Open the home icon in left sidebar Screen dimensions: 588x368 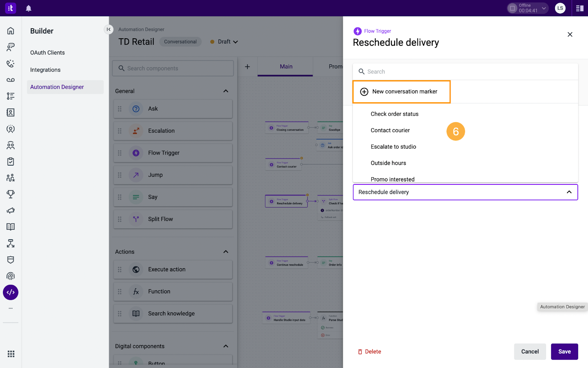[11, 31]
